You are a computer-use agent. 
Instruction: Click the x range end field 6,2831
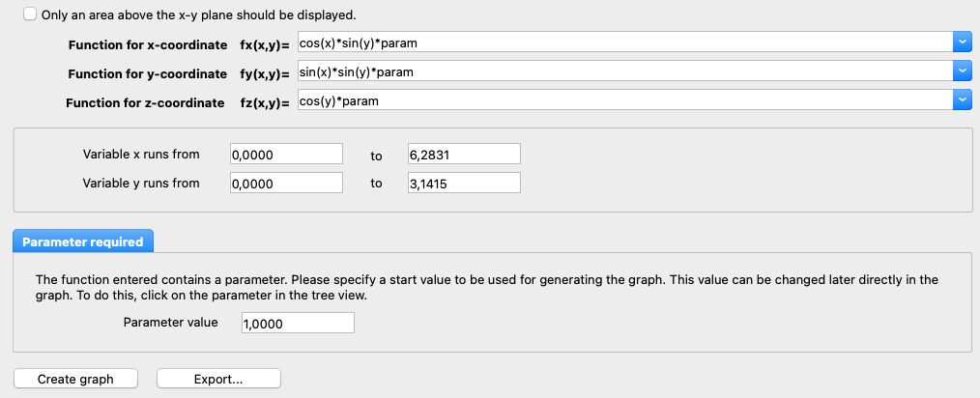tap(464, 154)
